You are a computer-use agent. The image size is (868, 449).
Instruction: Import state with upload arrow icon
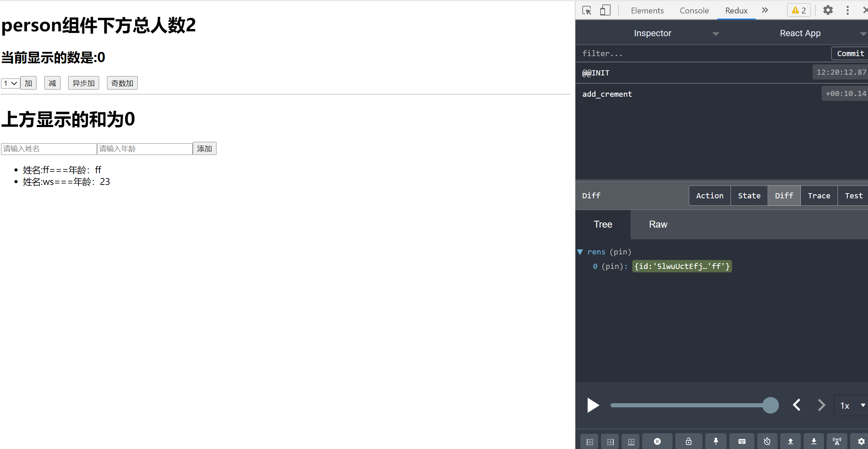[x=791, y=441]
